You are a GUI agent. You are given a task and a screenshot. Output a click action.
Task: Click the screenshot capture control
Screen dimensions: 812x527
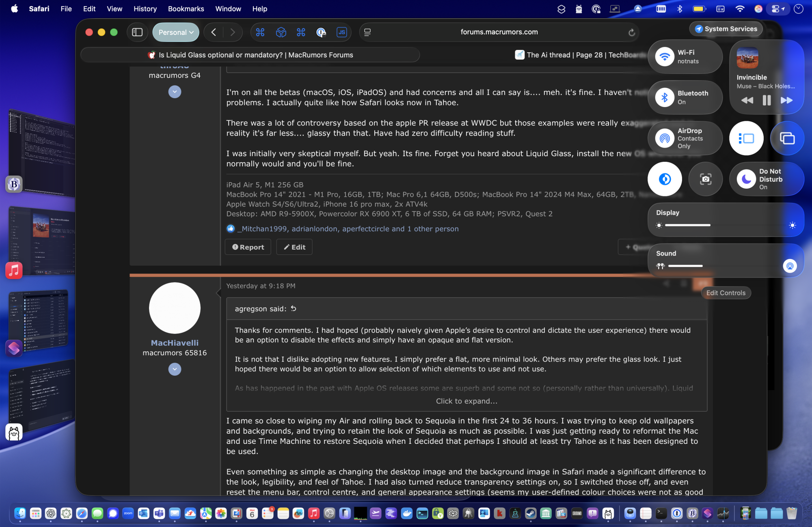pyautogui.click(x=705, y=179)
